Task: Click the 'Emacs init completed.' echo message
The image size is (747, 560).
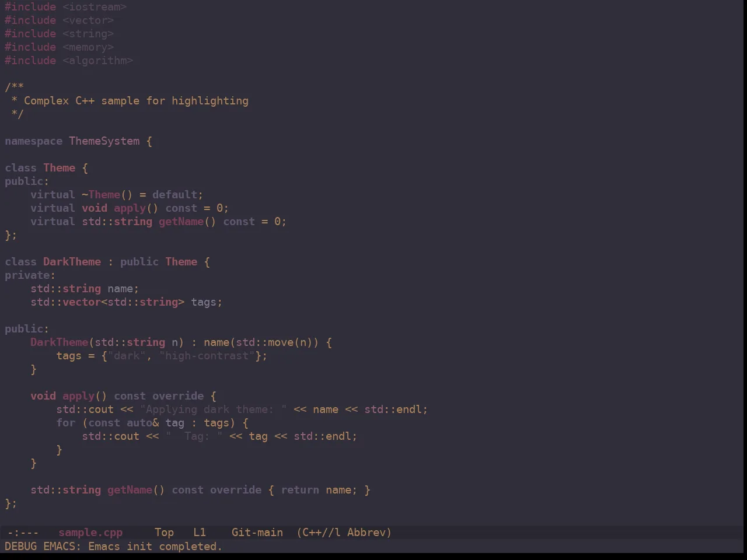Action: point(155,547)
